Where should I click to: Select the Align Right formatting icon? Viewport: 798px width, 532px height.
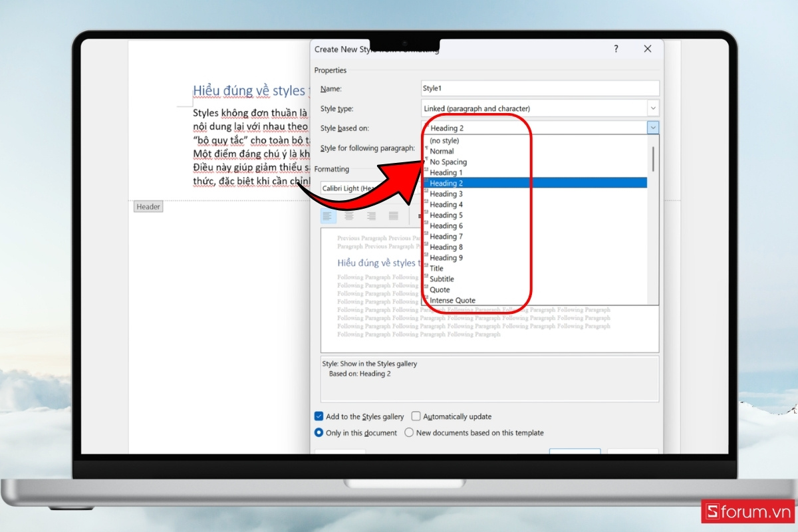[x=372, y=215]
